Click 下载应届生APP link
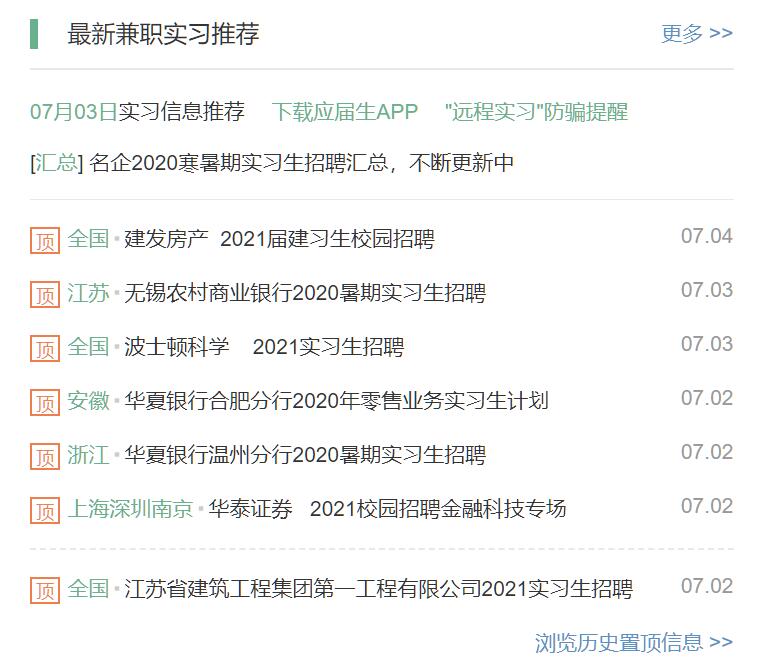Screen dimensions: 761x669 point(345,112)
